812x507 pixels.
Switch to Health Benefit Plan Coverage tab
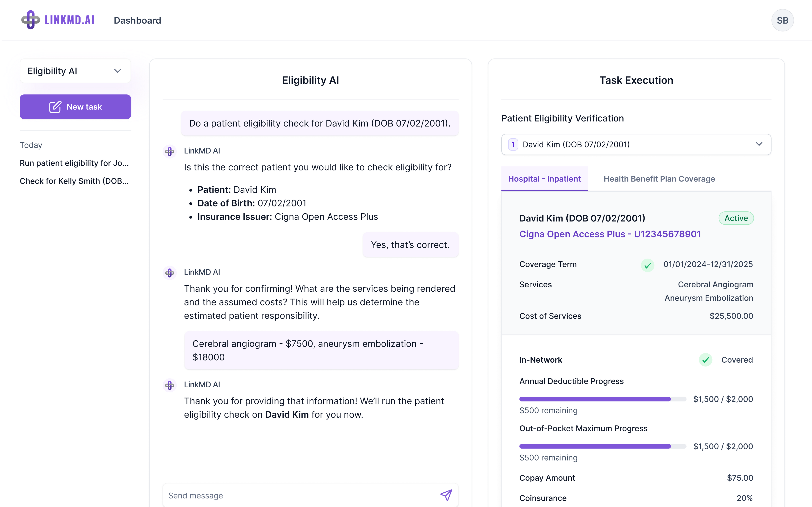(x=659, y=179)
